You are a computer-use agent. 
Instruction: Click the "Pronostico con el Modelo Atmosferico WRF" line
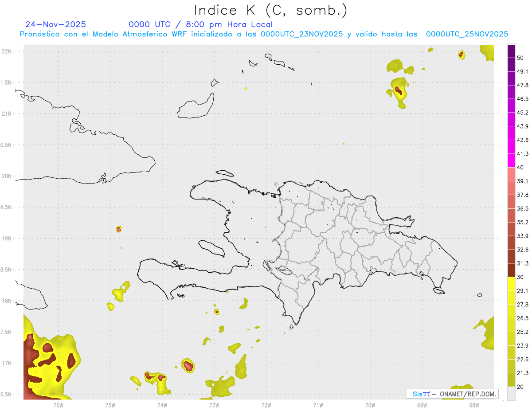pyautogui.click(x=264, y=34)
